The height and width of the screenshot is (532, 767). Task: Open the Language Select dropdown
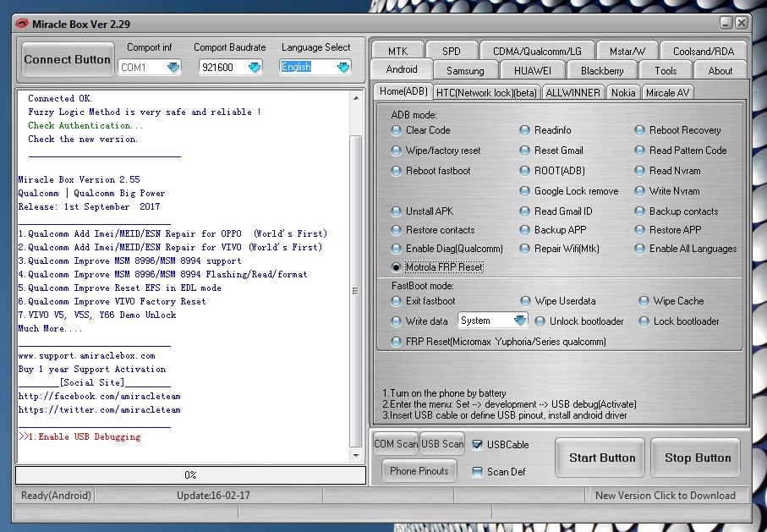(342, 68)
